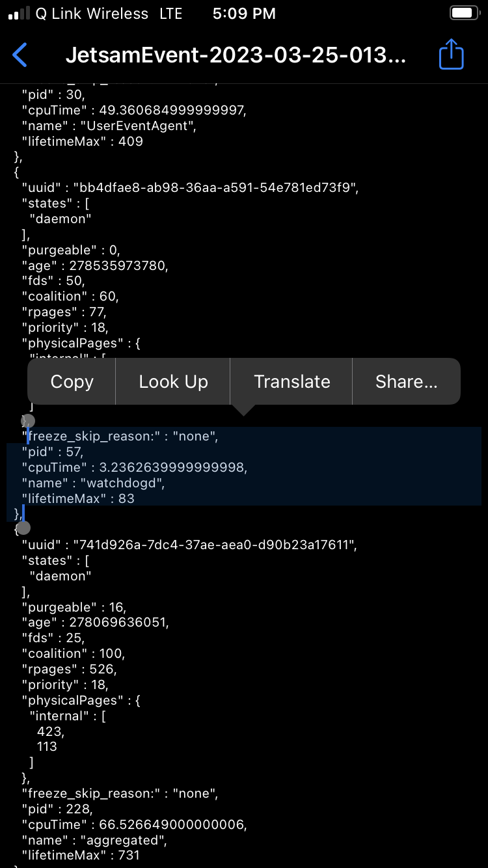Screen dimensions: 488x868
Task: Tap the bottom selection handle
Action: pos(23,526)
